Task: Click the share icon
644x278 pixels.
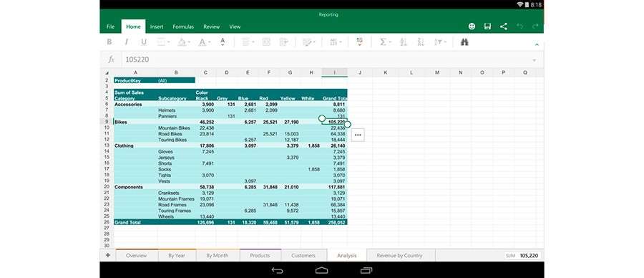Action: [504, 27]
